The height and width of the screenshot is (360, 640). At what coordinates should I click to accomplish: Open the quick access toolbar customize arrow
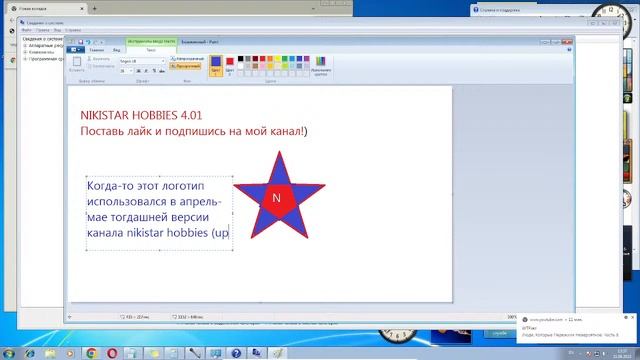(102, 42)
